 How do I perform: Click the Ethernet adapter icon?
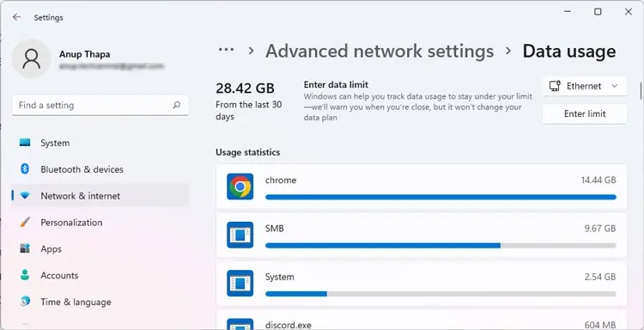(x=555, y=86)
